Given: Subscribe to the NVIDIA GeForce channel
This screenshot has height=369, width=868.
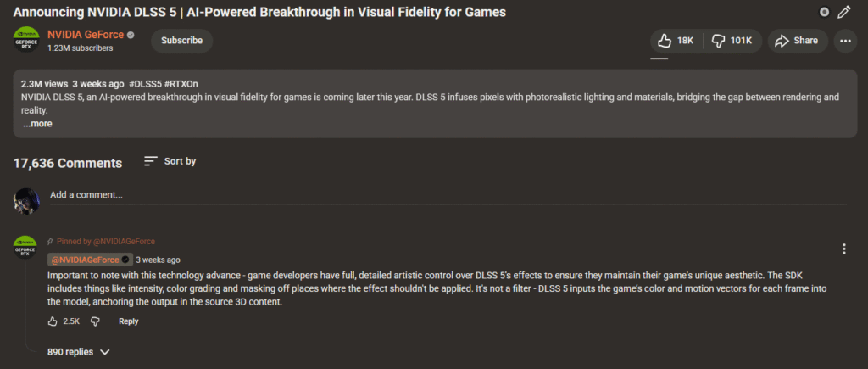Looking at the screenshot, I should [181, 41].
